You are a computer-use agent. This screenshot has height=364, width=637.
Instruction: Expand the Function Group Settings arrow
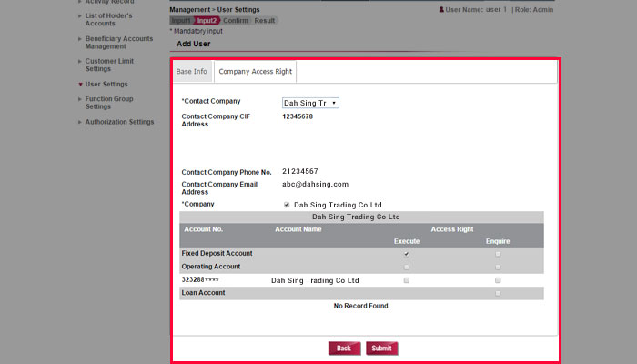[x=80, y=99]
